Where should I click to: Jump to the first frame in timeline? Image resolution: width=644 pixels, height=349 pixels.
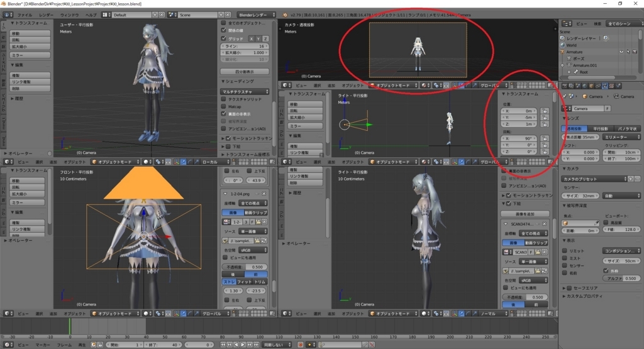223,345
